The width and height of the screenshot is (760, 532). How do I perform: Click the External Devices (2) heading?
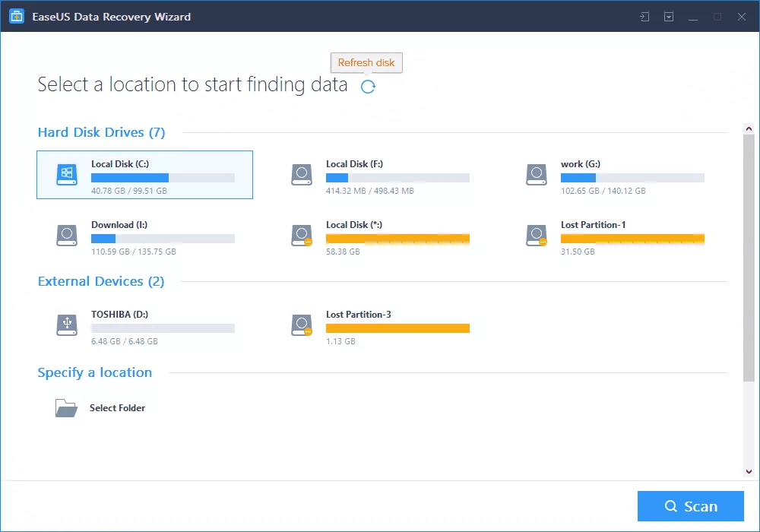[x=101, y=282]
